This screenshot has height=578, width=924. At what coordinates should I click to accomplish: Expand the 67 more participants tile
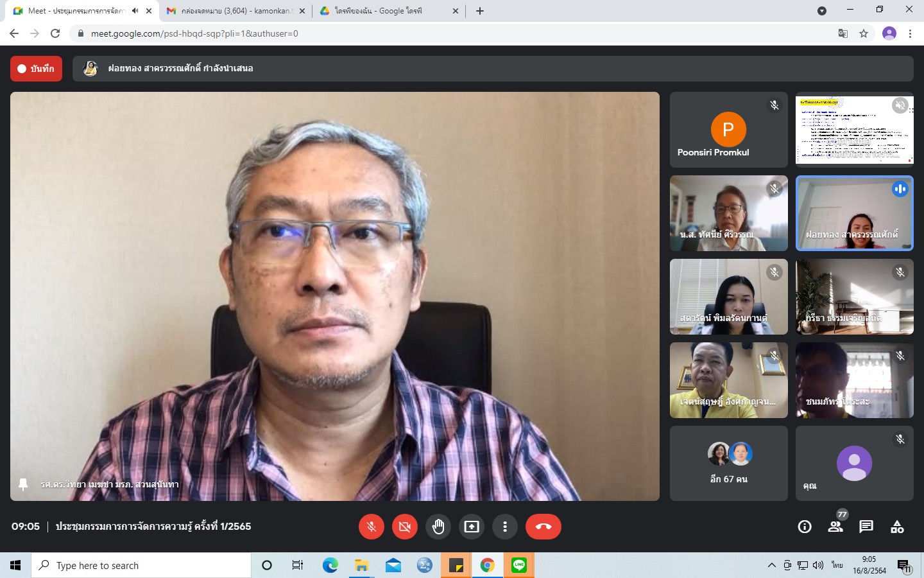(728, 463)
